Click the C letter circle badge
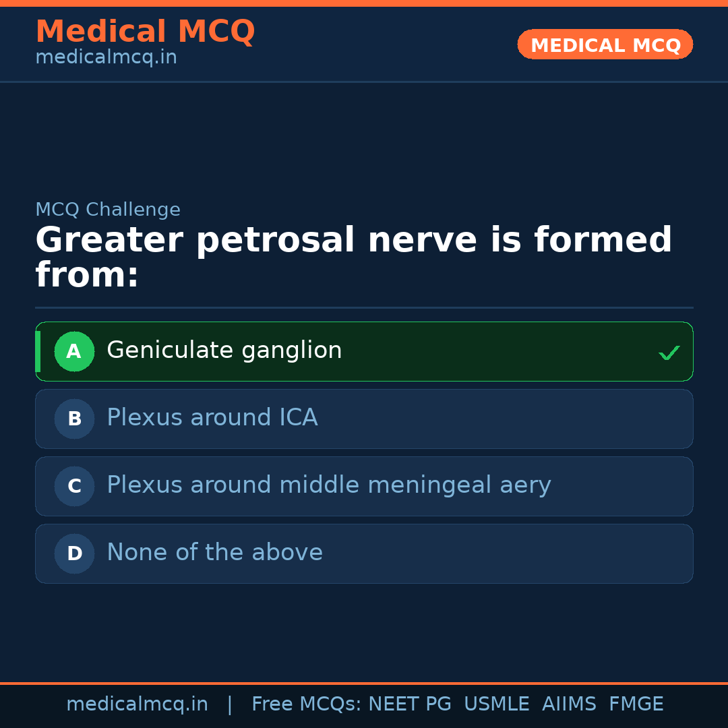The height and width of the screenshot is (728, 728). (74, 486)
